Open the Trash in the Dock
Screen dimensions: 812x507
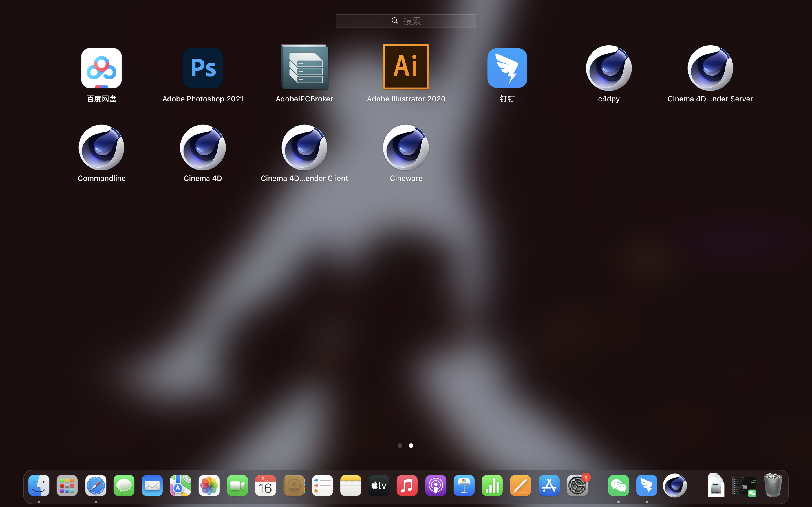point(773,486)
